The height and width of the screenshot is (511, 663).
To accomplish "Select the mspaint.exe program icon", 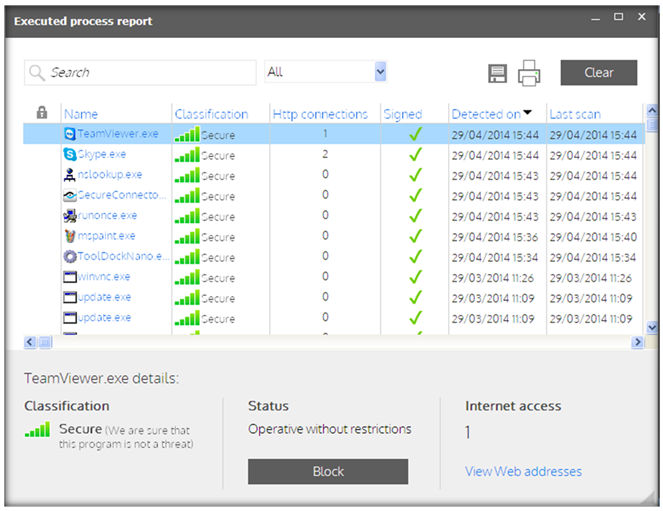I will (70, 236).
